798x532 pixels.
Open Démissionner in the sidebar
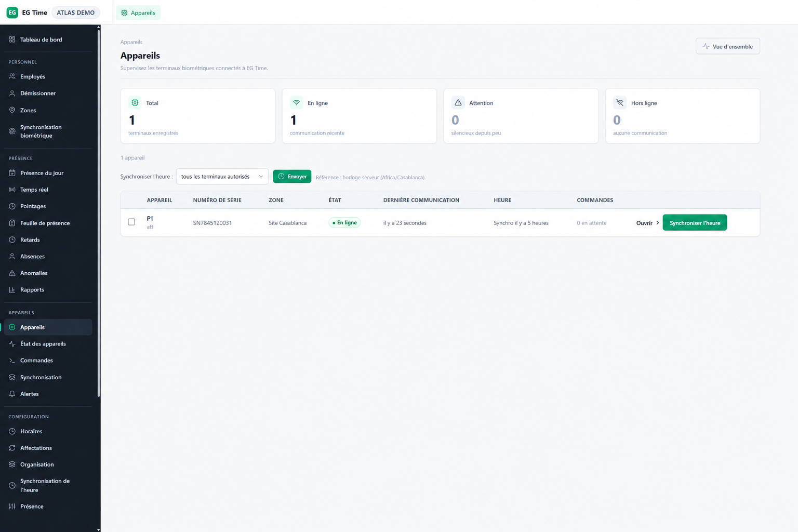click(48, 94)
